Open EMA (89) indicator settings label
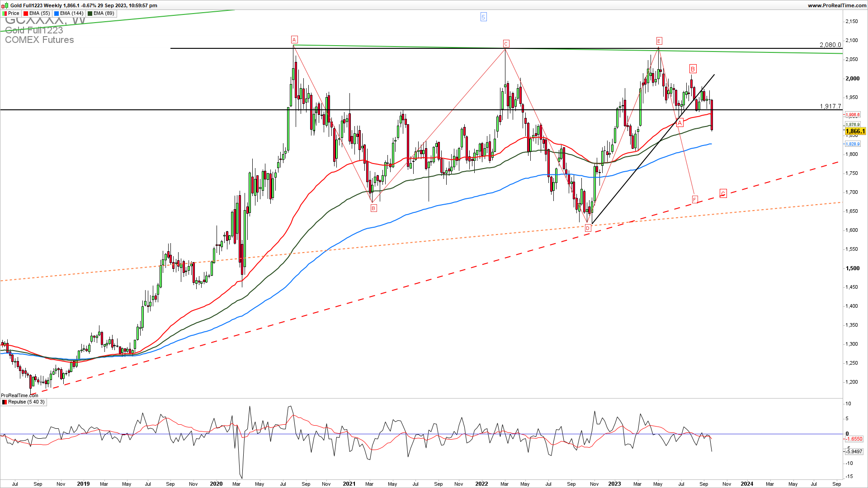Image resolution: width=868 pixels, height=488 pixels. 104,14
